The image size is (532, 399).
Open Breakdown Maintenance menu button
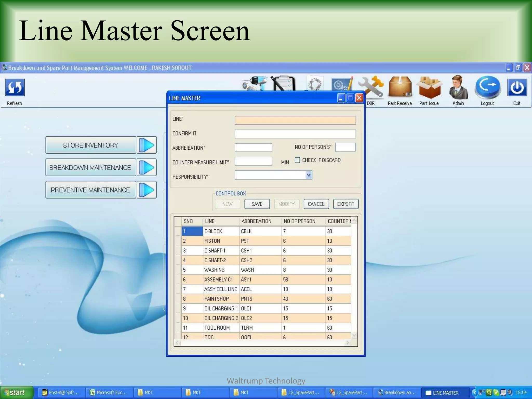click(91, 168)
